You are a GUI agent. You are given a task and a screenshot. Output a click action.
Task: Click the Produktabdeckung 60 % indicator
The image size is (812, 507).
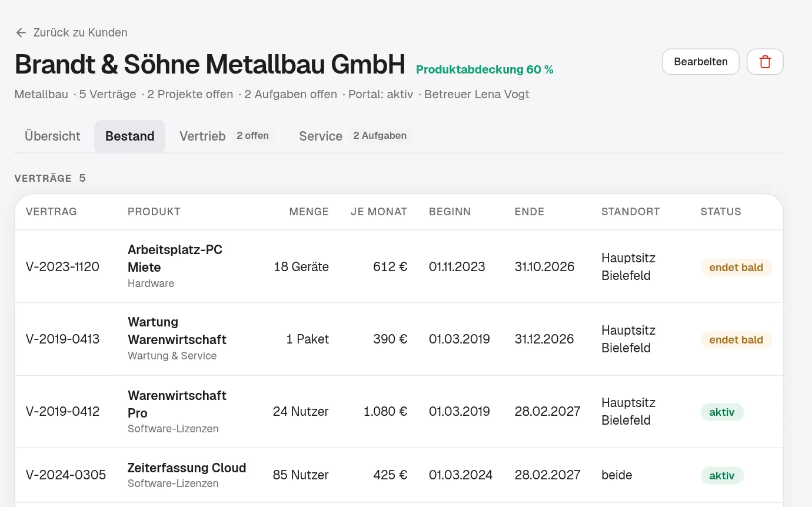485,69
